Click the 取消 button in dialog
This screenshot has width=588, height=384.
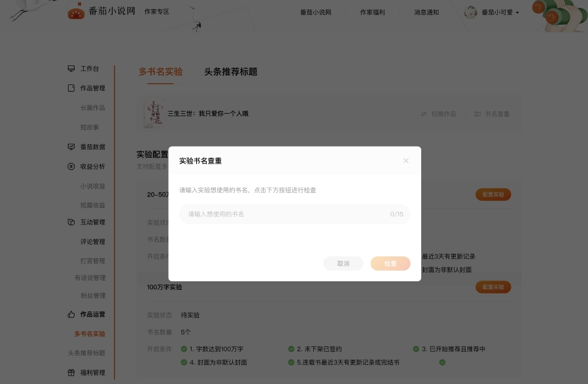point(343,264)
